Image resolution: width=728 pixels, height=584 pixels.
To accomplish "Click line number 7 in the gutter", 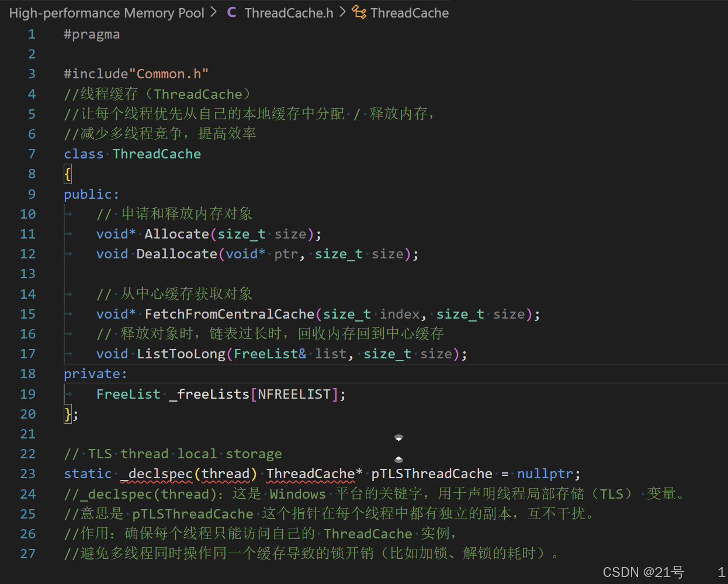I will pyautogui.click(x=32, y=154).
